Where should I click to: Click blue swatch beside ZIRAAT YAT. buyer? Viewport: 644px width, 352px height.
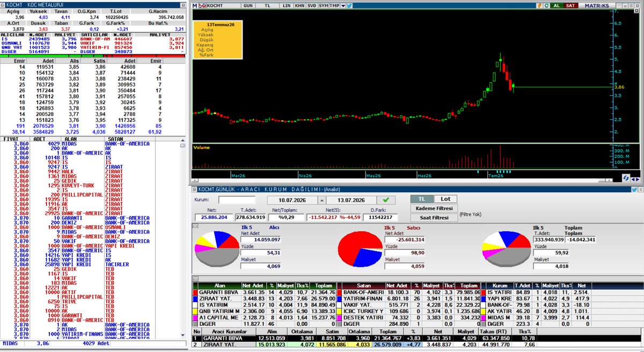coord(195,299)
